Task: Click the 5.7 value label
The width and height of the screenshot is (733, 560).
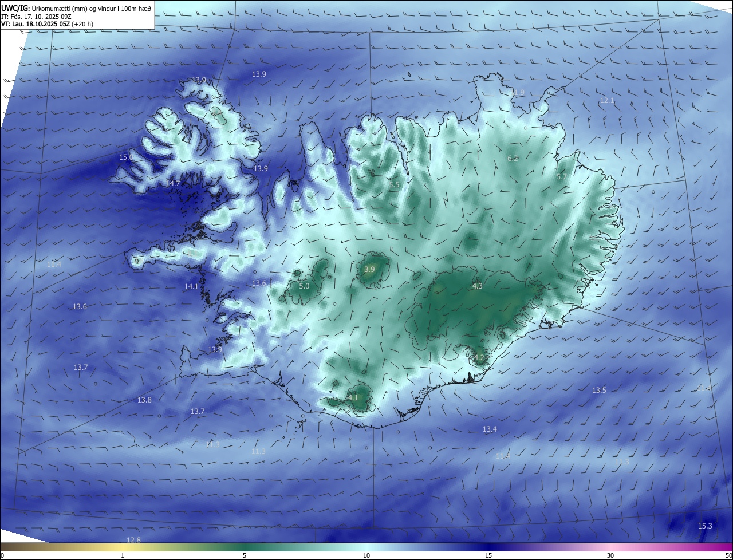Action: pyautogui.click(x=562, y=177)
